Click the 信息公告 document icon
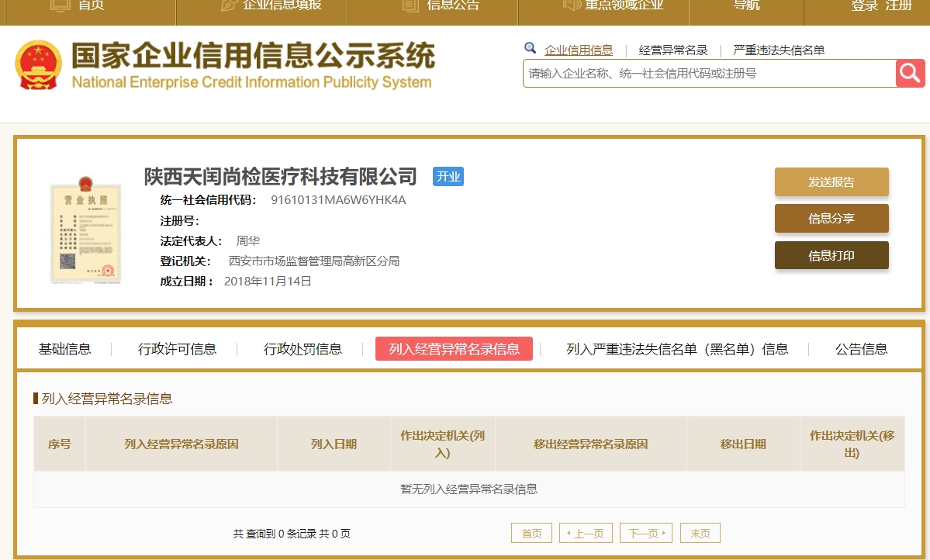 (410, 5)
